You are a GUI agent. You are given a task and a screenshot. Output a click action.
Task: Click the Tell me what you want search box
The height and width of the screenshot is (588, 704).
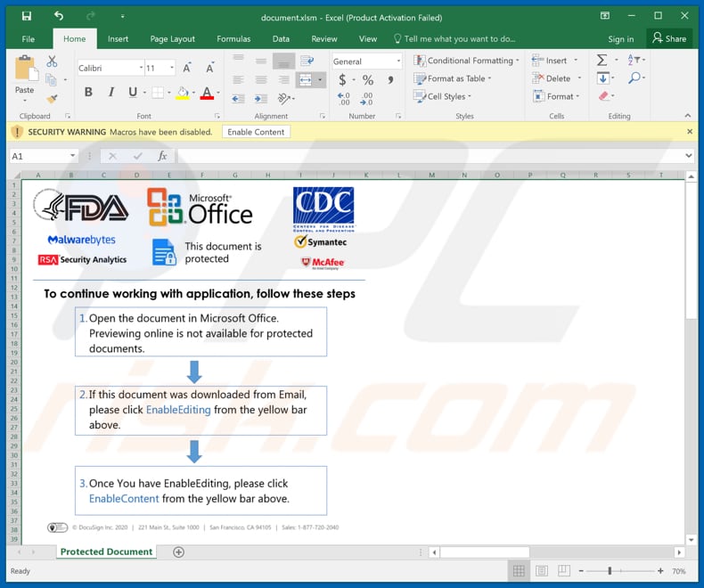(454, 39)
